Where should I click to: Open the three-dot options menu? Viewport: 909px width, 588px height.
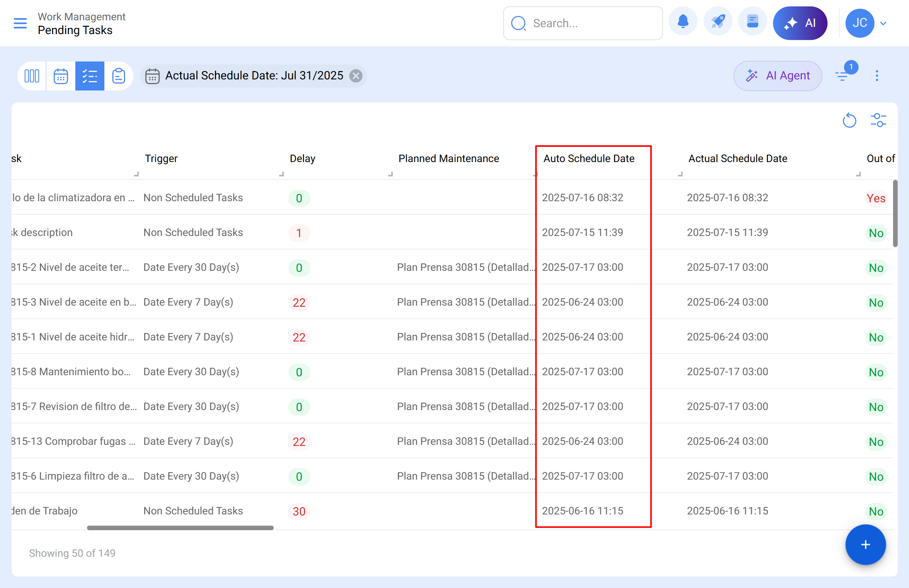[x=877, y=76]
